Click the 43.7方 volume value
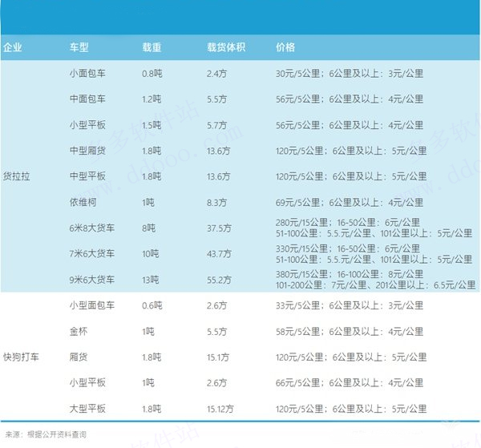This screenshot has height=448, width=481. 219,254
